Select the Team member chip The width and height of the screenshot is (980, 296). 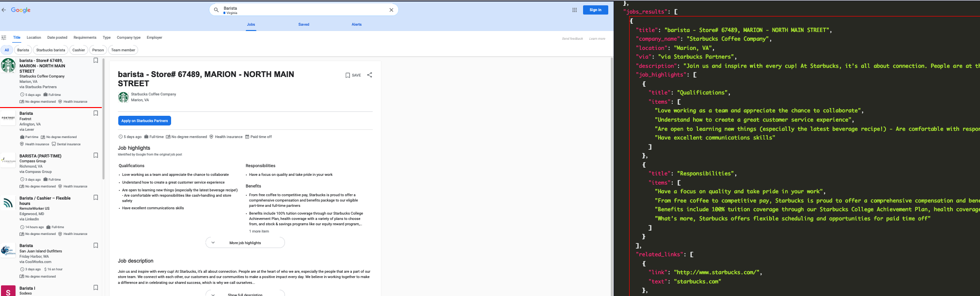123,50
